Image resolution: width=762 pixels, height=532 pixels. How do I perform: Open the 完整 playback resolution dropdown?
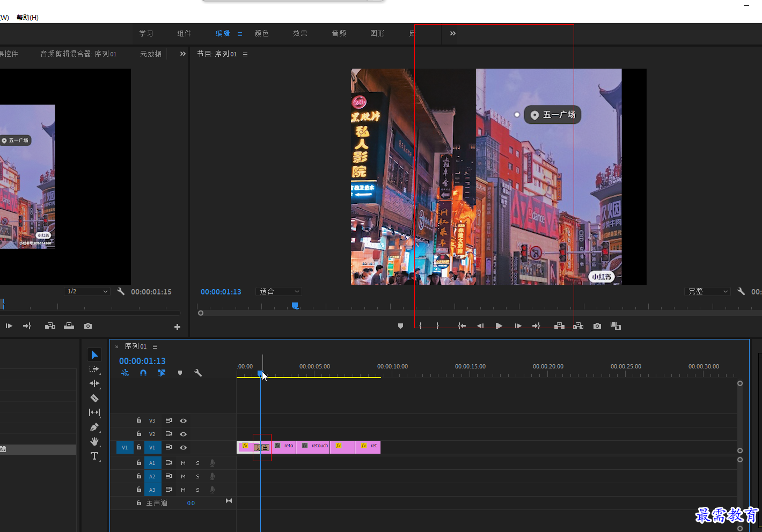coord(708,291)
